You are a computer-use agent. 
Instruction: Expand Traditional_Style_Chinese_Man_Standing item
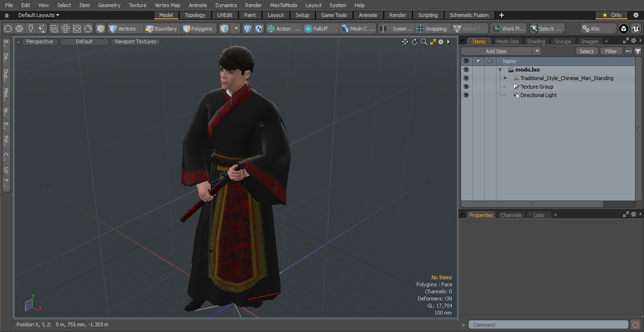click(x=505, y=78)
